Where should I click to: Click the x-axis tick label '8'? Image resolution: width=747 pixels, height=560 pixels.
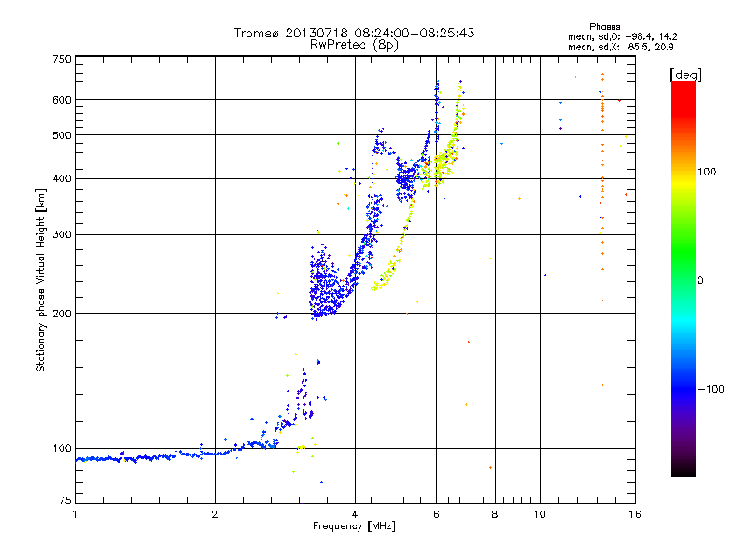495,514
